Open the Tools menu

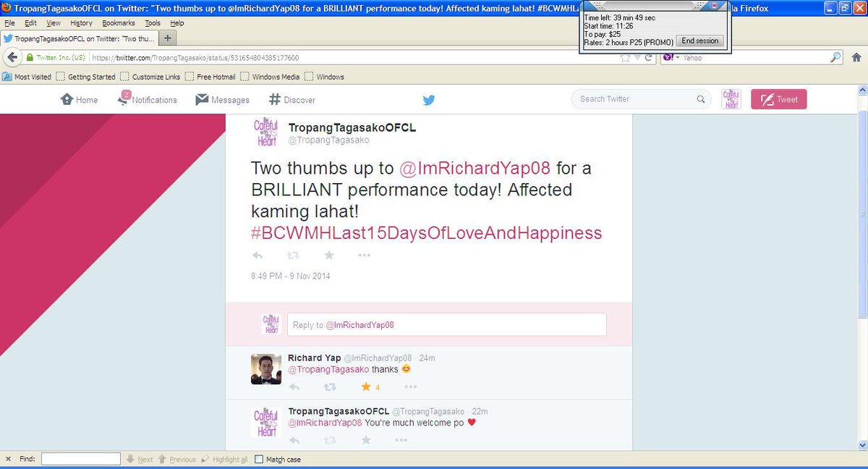(153, 23)
